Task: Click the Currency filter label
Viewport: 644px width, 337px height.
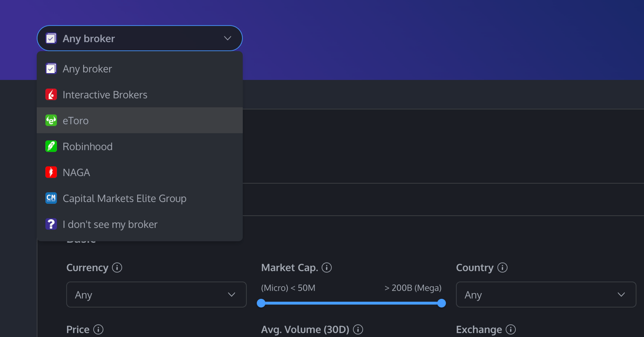Action: point(87,268)
